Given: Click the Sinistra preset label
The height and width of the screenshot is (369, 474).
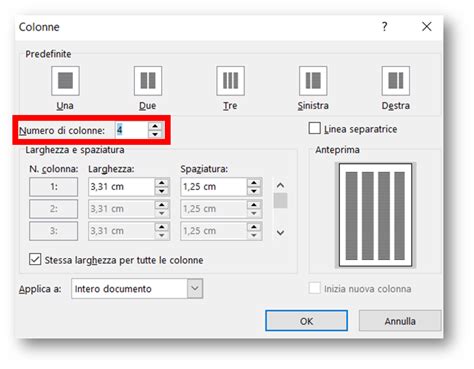Looking at the screenshot, I should 313,106.
